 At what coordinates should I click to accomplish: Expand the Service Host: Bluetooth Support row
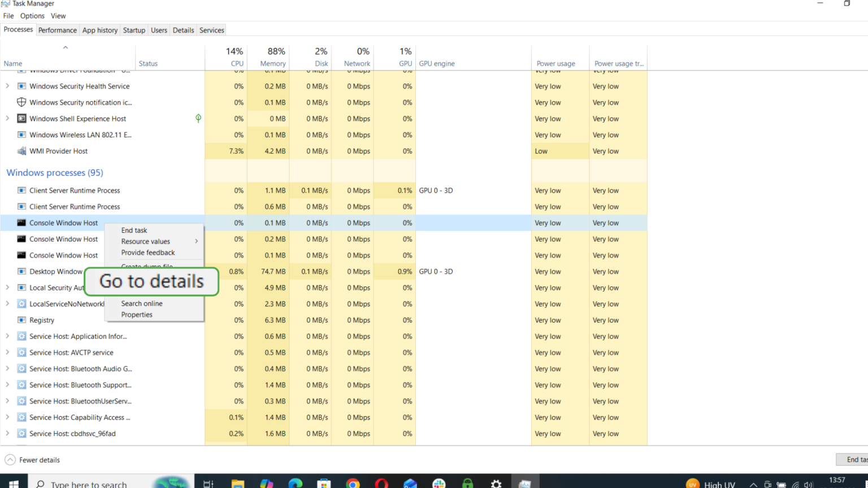pos(7,385)
